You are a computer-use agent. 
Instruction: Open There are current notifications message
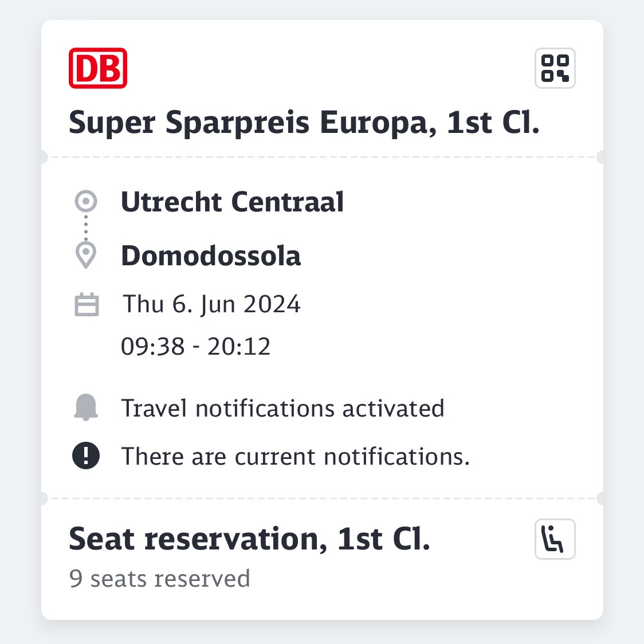pos(295,456)
